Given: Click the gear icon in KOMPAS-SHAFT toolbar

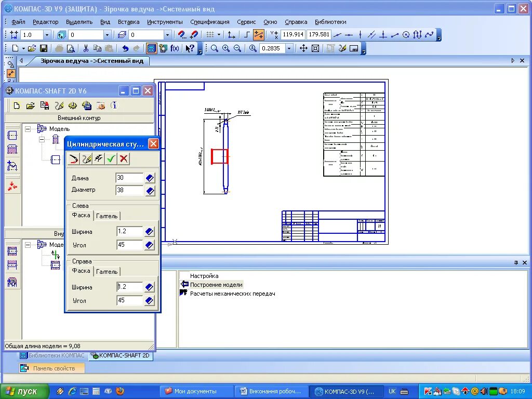Looking at the screenshot, I should click(x=72, y=105).
